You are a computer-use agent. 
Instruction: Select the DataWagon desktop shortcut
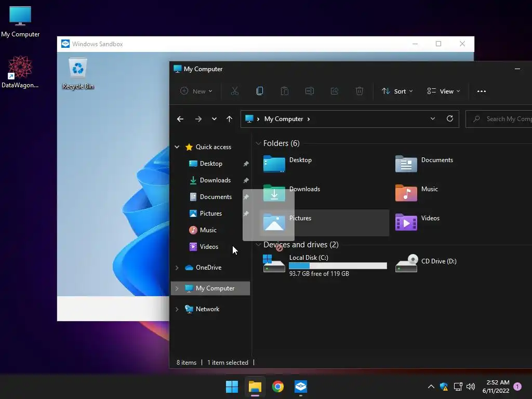pos(20,72)
